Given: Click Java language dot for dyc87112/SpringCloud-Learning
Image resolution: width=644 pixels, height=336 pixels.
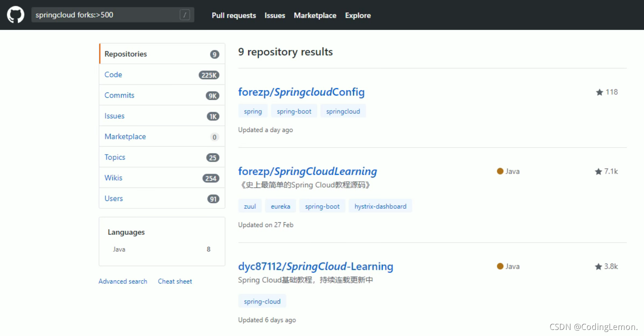Looking at the screenshot, I should (x=500, y=266).
